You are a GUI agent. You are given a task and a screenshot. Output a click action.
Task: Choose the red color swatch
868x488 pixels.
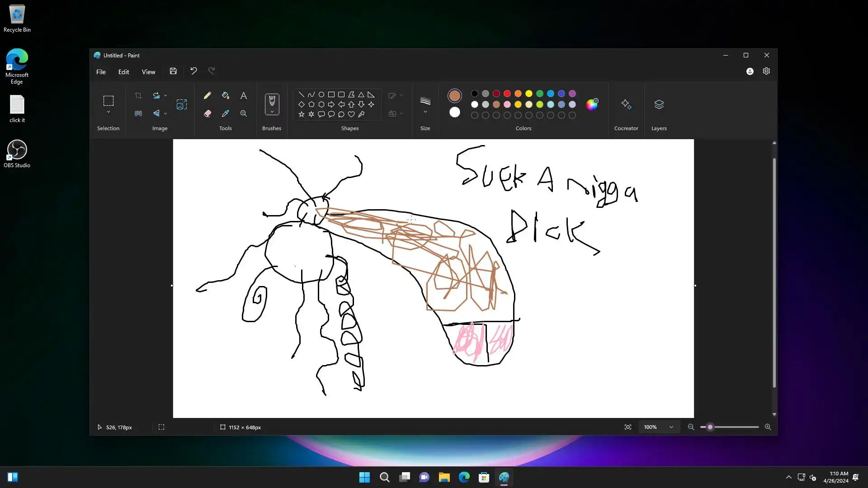(507, 94)
